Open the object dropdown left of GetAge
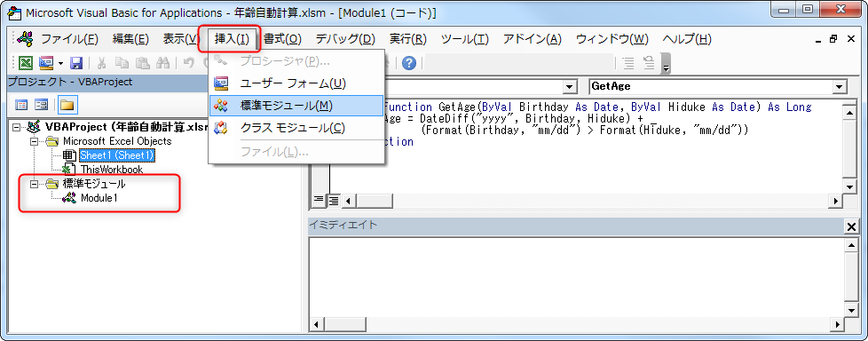 (569, 87)
